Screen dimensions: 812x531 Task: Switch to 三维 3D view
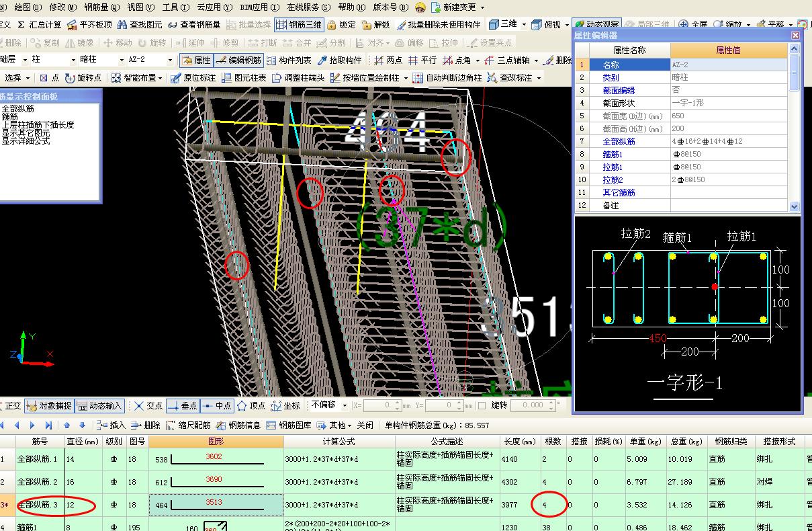(503, 24)
